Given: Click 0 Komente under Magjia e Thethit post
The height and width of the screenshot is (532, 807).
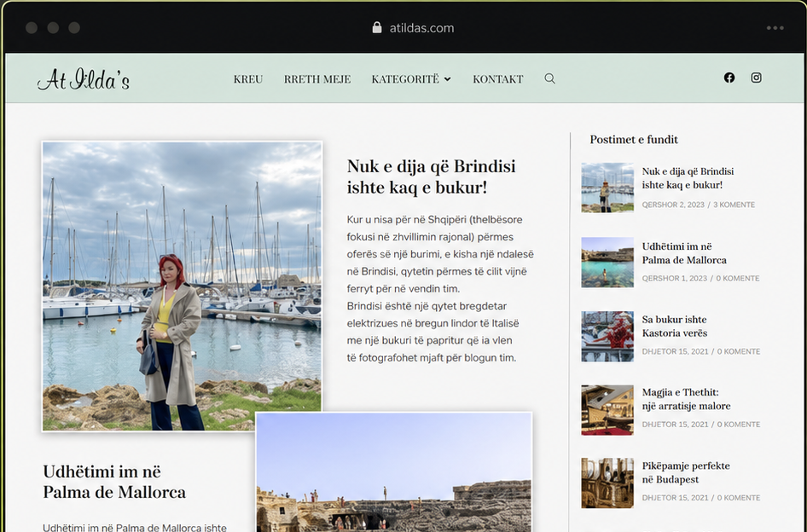Looking at the screenshot, I should 739,425.
